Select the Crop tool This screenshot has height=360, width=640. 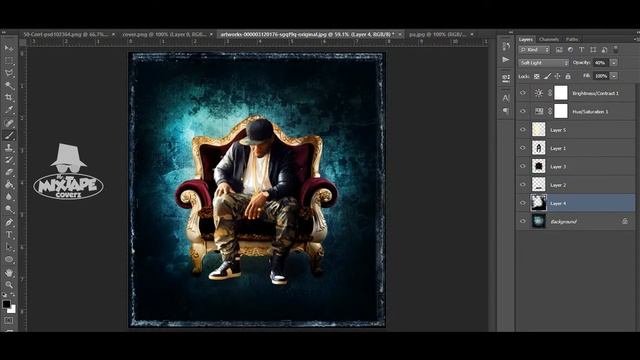click(x=9, y=98)
